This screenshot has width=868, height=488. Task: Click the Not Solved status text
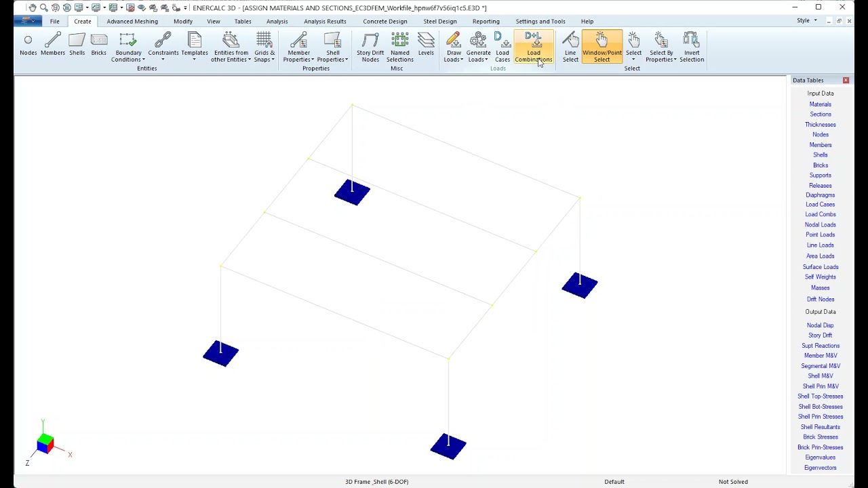coord(733,482)
